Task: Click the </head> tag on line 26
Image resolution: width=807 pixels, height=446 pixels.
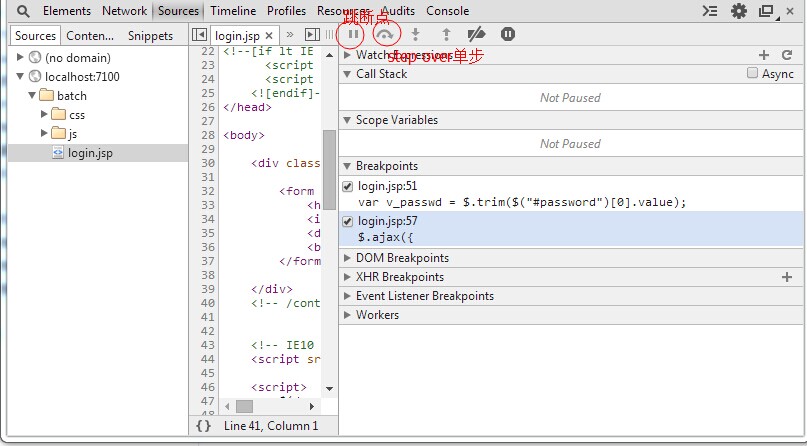Action: (x=248, y=107)
